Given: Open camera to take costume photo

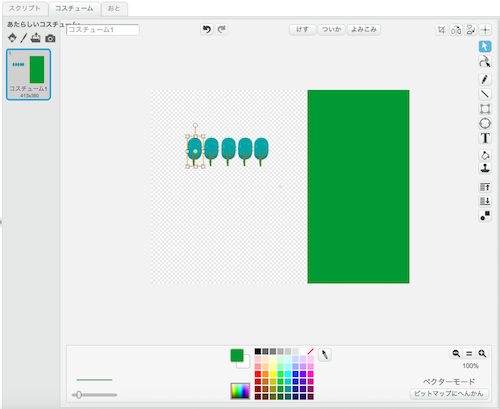Looking at the screenshot, I should (50, 38).
